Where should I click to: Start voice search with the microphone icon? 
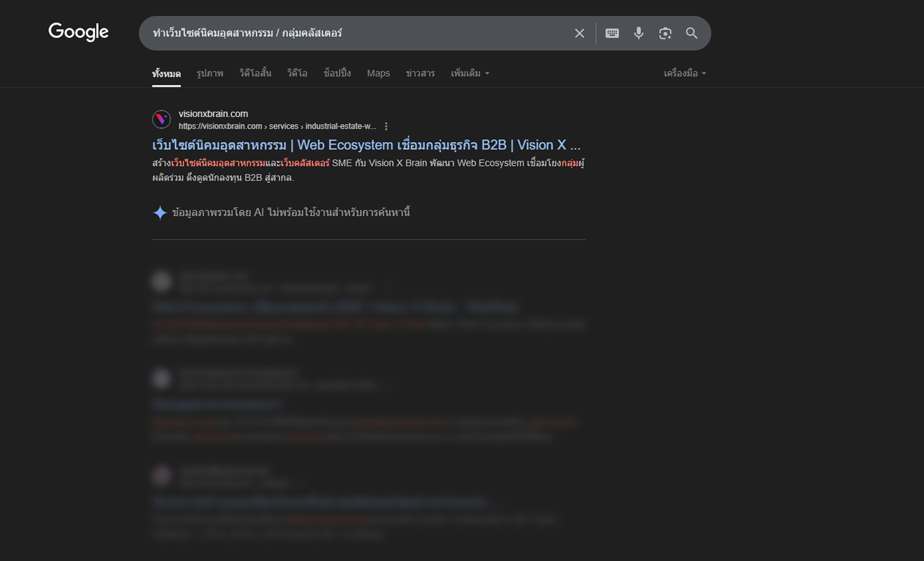click(x=638, y=33)
